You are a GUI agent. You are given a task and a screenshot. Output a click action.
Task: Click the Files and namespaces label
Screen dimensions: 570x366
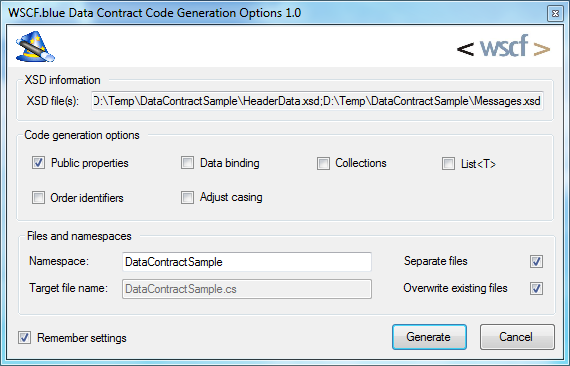click(x=79, y=236)
